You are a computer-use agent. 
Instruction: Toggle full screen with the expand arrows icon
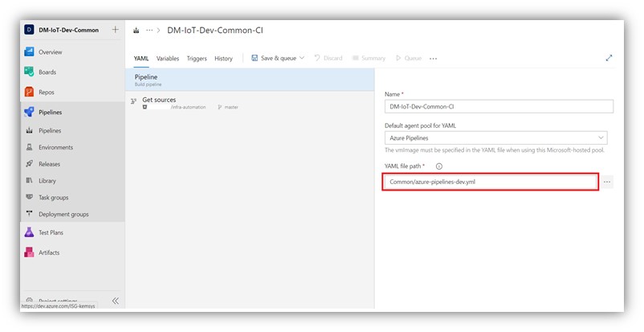pos(609,58)
